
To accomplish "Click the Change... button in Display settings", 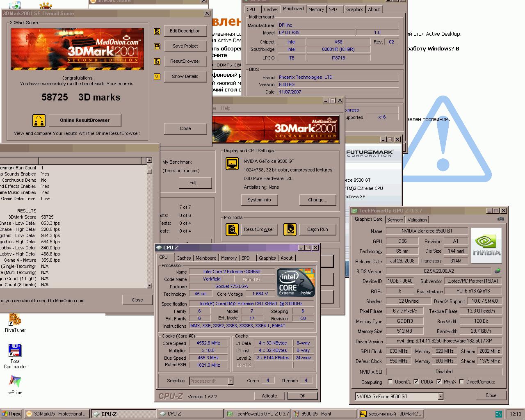I will [x=317, y=200].
